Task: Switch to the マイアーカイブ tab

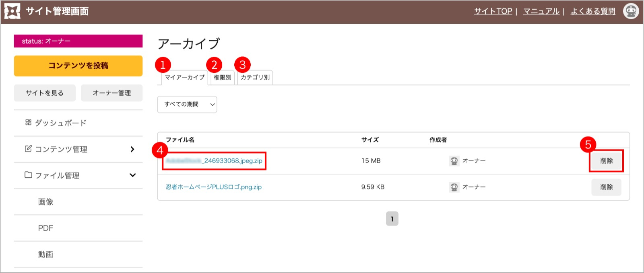Action: point(185,78)
